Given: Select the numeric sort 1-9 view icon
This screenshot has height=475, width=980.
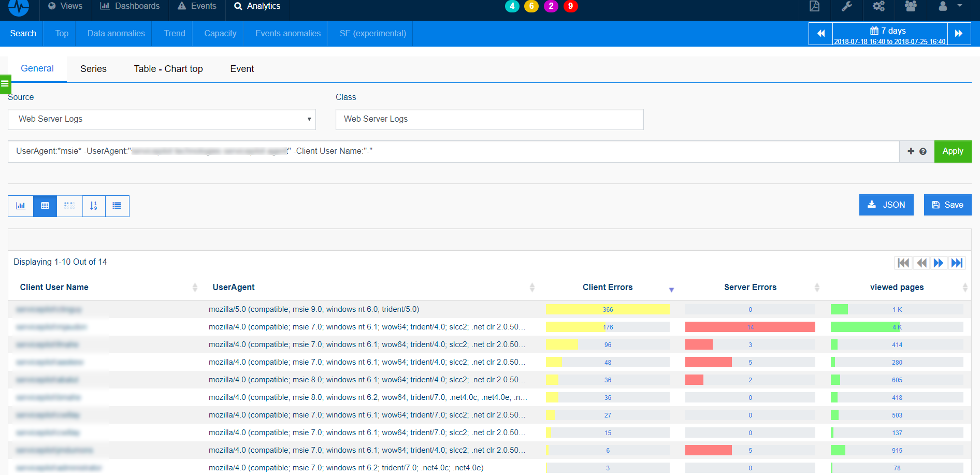Looking at the screenshot, I should (x=93, y=206).
